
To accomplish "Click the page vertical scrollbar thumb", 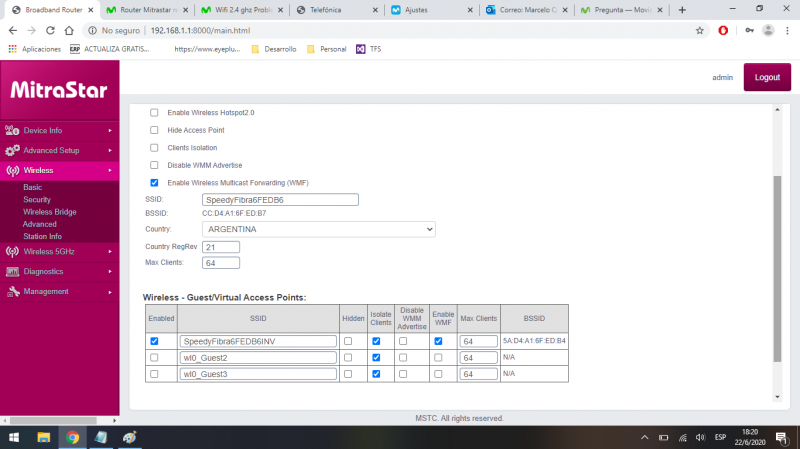I will click(x=777, y=269).
